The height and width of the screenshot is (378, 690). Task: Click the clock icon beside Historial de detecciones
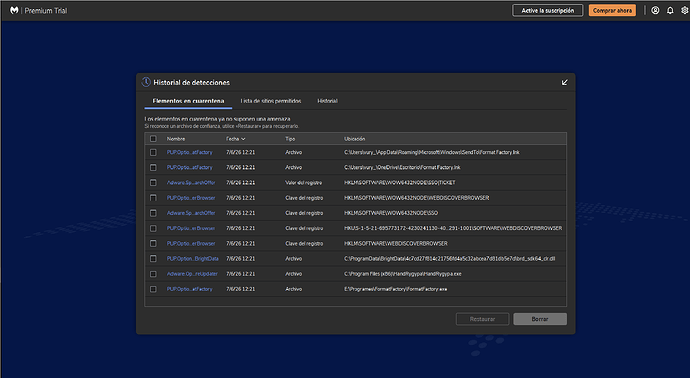[x=146, y=82]
